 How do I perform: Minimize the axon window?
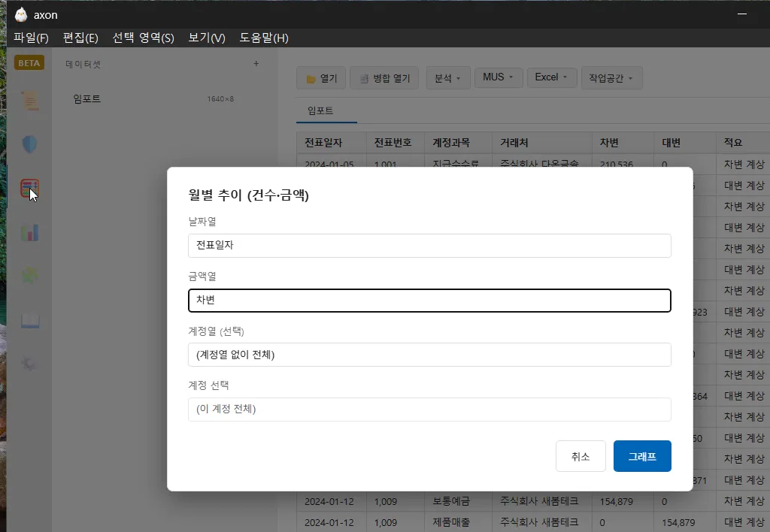pyautogui.click(x=742, y=14)
